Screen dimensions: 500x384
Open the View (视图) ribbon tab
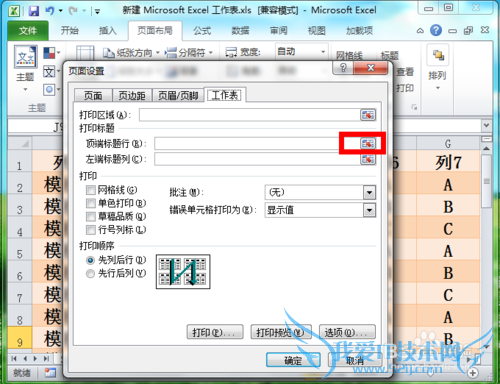click(316, 31)
